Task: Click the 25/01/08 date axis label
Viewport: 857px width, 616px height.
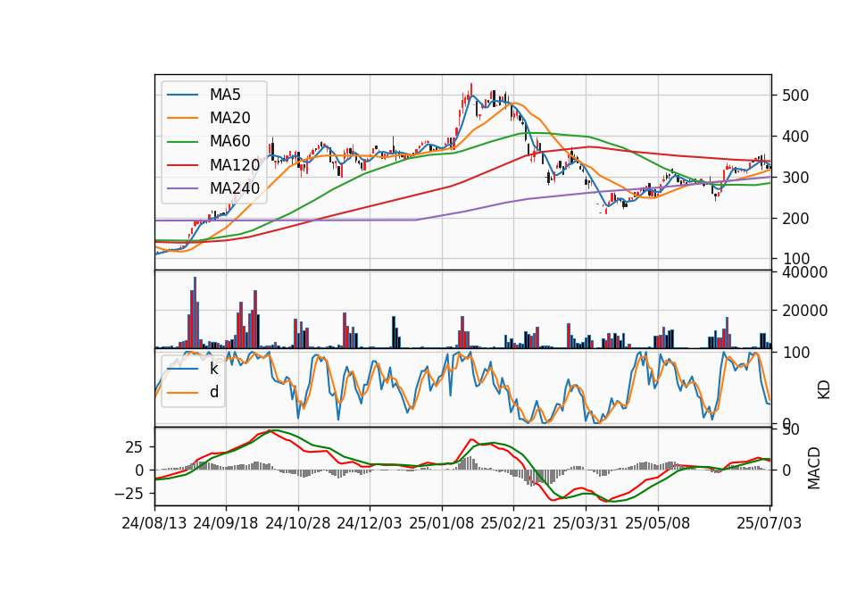Action: 442,523
